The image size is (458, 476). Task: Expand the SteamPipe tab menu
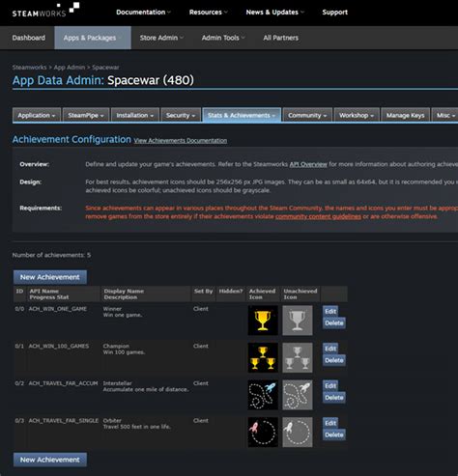86,115
